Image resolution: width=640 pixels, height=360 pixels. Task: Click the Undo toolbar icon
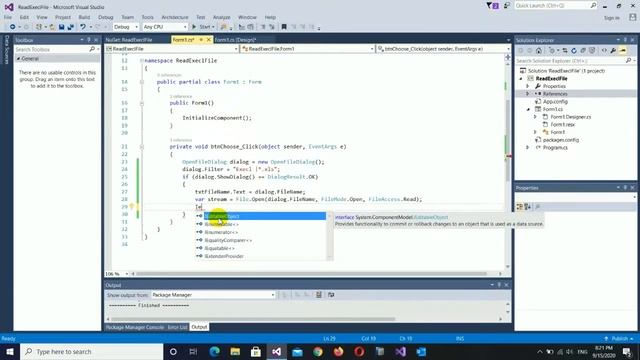click(x=83, y=27)
